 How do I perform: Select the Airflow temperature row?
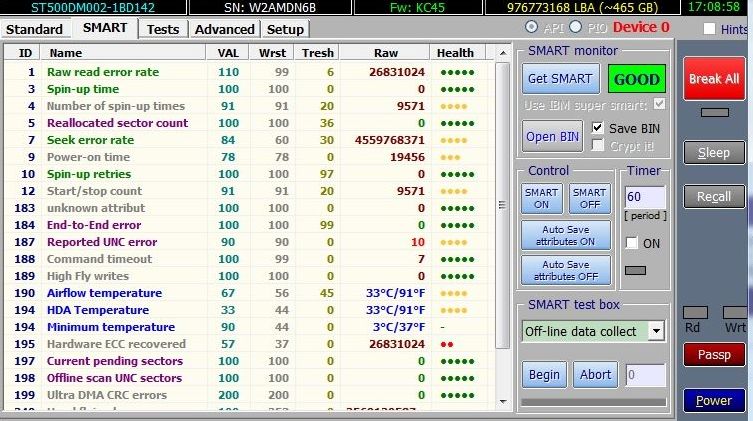click(249, 293)
